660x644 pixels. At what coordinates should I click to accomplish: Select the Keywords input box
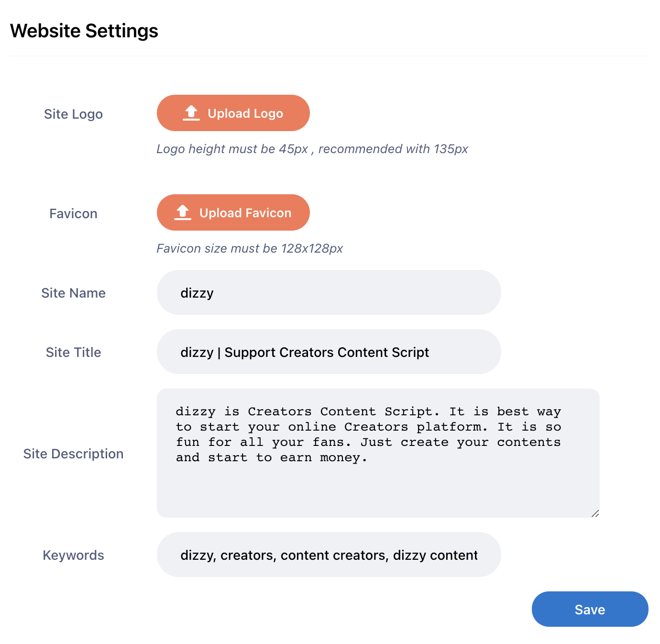pos(329,555)
